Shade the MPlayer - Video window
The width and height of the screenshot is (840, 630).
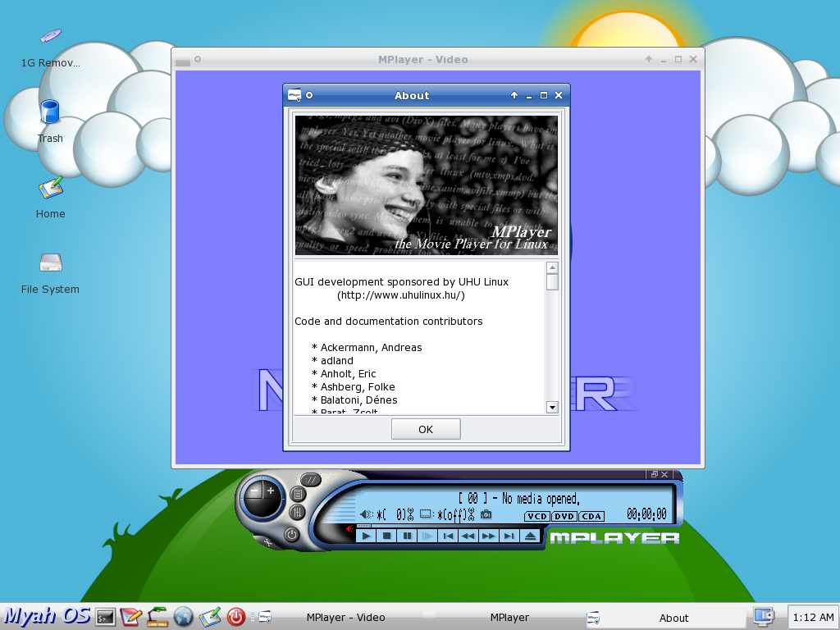pos(649,59)
